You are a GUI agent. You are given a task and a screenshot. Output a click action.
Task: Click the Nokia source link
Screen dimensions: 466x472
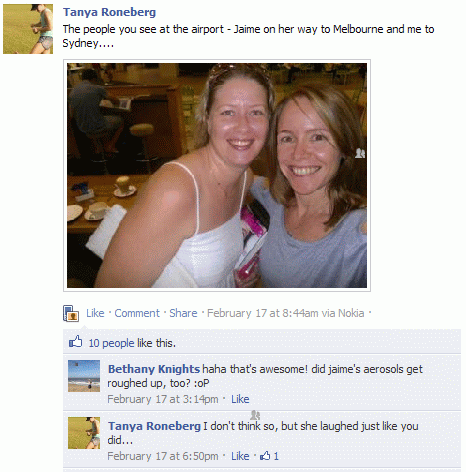[351, 313]
